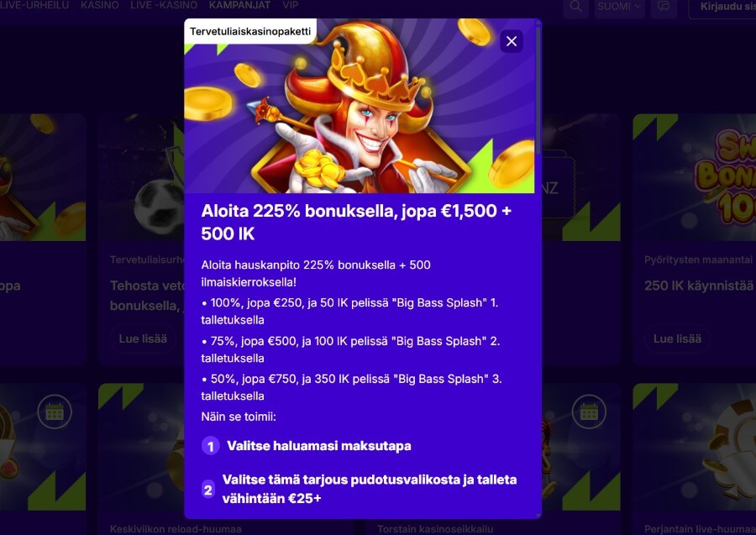Open the search magnifier icon
756x535 pixels.
click(x=575, y=8)
